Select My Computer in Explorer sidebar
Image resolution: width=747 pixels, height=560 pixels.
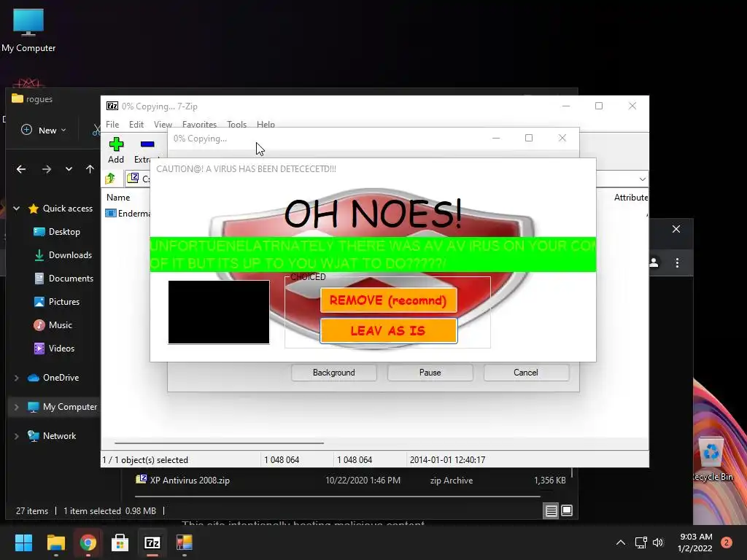tap(62, 407)
